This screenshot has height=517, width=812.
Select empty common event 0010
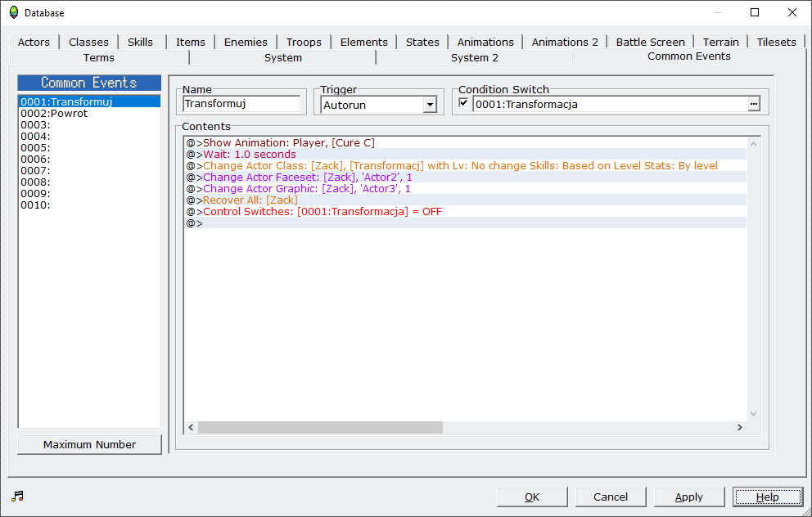click(89, 205)
